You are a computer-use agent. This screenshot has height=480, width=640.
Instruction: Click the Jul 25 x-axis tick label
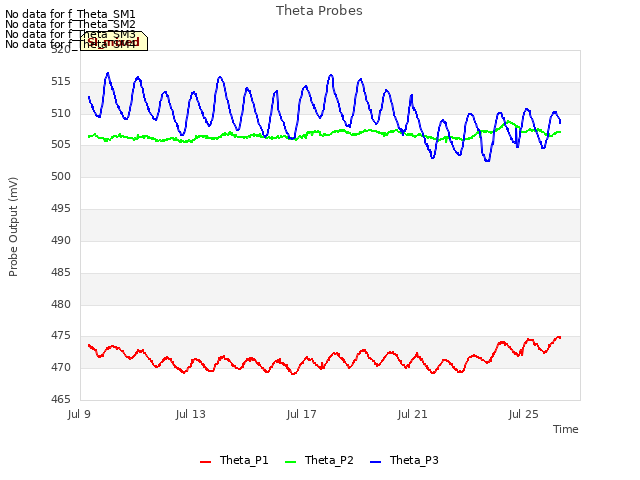pyautogui.click(x=524, y=414)
